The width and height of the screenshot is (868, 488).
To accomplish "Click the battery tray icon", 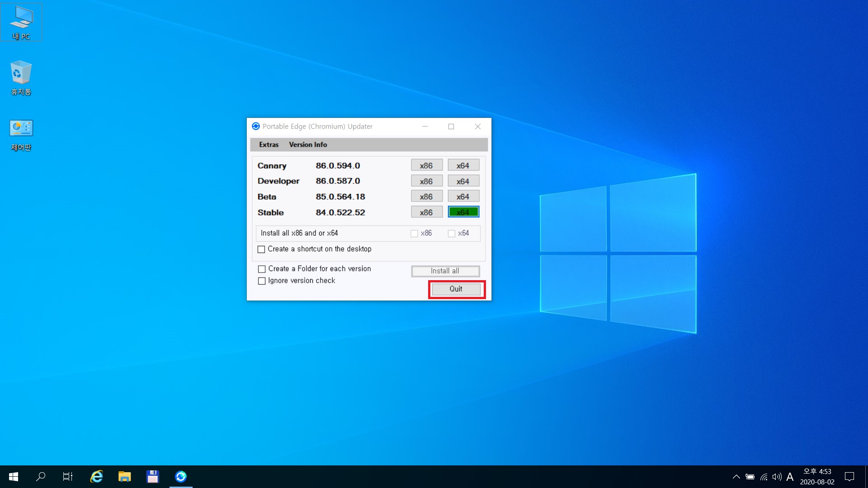I will [750, 477].
